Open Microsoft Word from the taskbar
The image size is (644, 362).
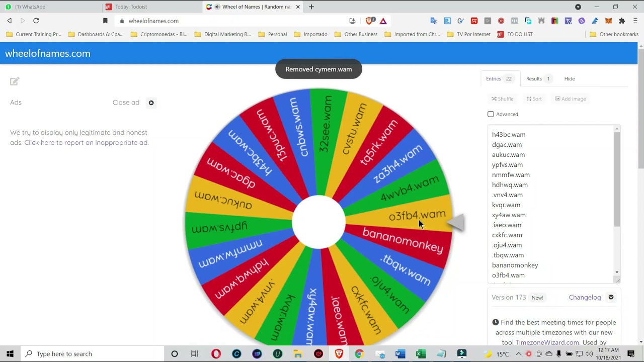coord(400,354)
